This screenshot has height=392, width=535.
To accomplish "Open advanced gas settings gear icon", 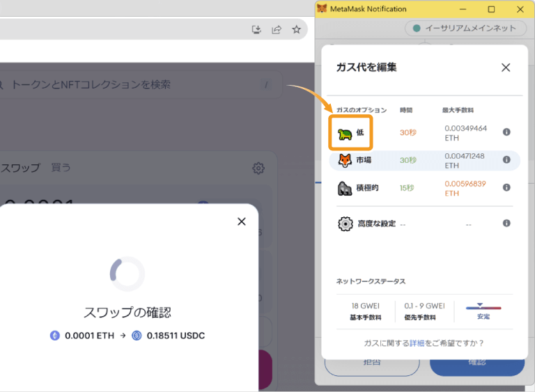I will [x=346, y=224].
